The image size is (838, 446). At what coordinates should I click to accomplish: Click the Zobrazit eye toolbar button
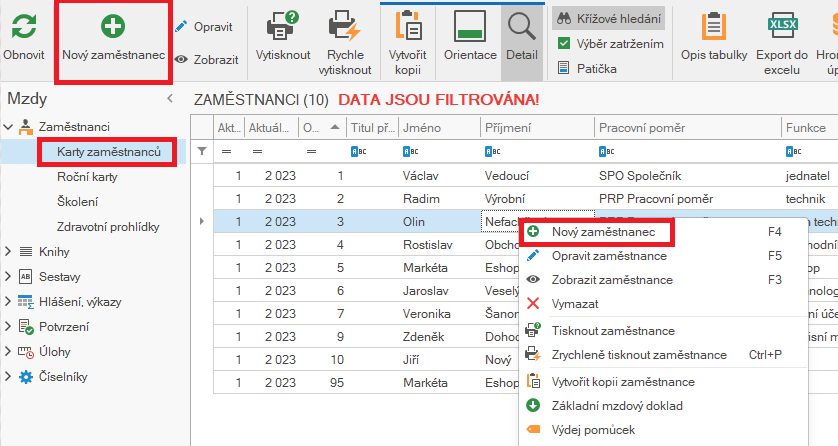[x=207, y=59]
